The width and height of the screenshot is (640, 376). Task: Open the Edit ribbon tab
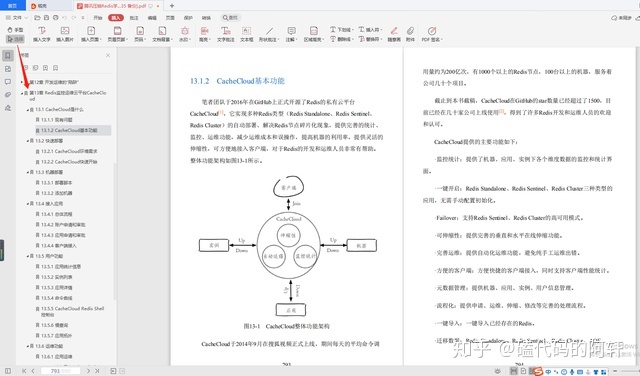[152, 18]
